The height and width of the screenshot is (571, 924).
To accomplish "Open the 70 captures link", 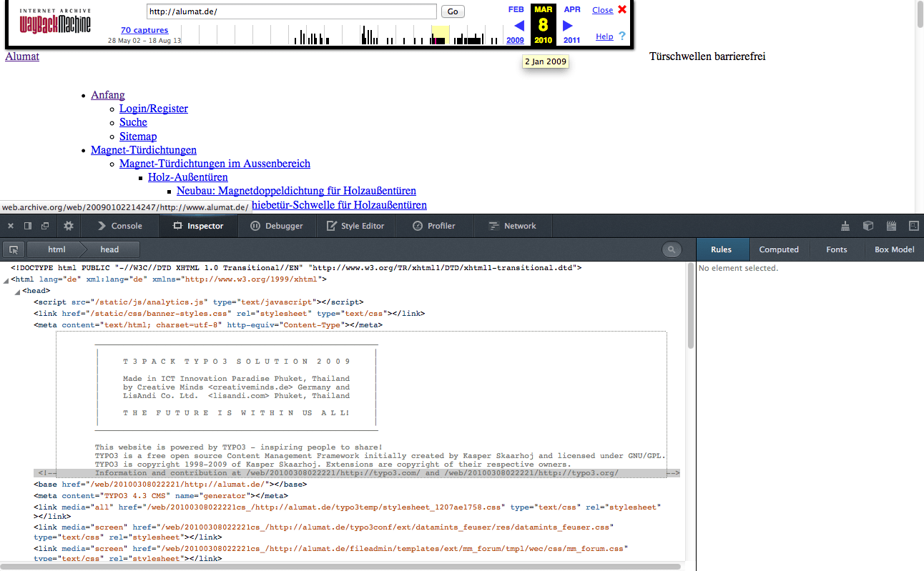I will 144,30.
